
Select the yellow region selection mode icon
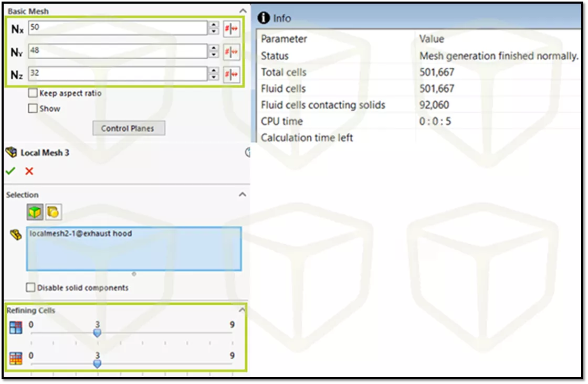53,212
